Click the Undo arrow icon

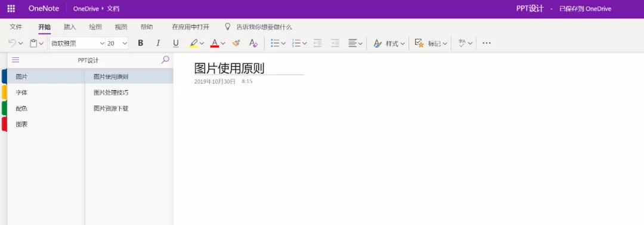click(12, 43)
